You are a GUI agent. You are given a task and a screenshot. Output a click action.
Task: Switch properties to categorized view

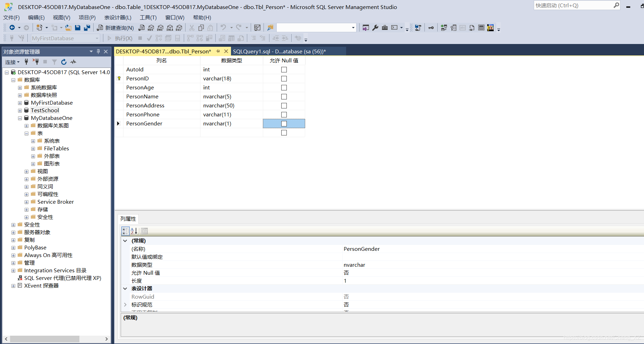(125, 231)
